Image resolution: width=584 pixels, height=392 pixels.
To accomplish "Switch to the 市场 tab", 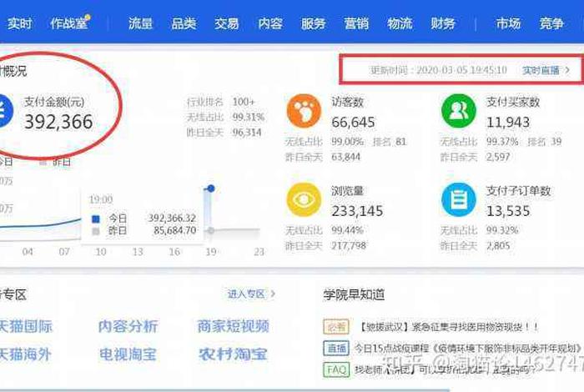I will tap(508, 24).
